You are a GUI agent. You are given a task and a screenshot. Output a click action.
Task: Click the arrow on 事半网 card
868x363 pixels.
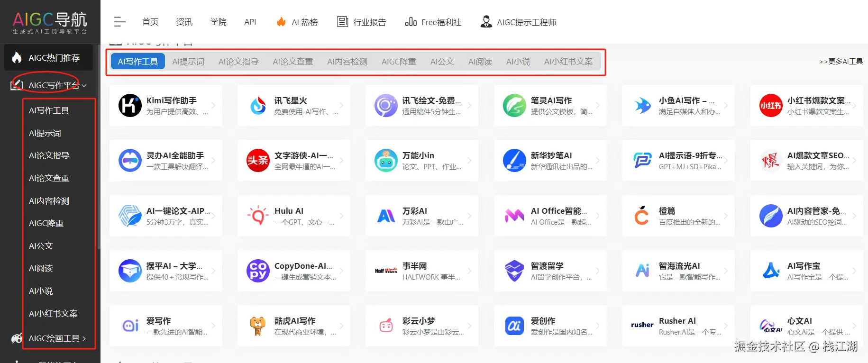tap(469, 271)
